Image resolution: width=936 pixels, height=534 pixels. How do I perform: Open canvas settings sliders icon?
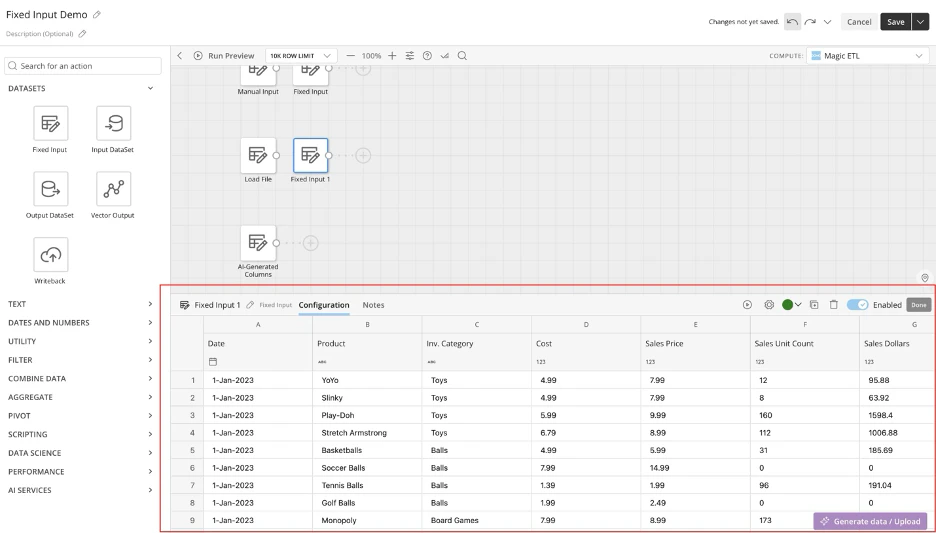(410, 55)
